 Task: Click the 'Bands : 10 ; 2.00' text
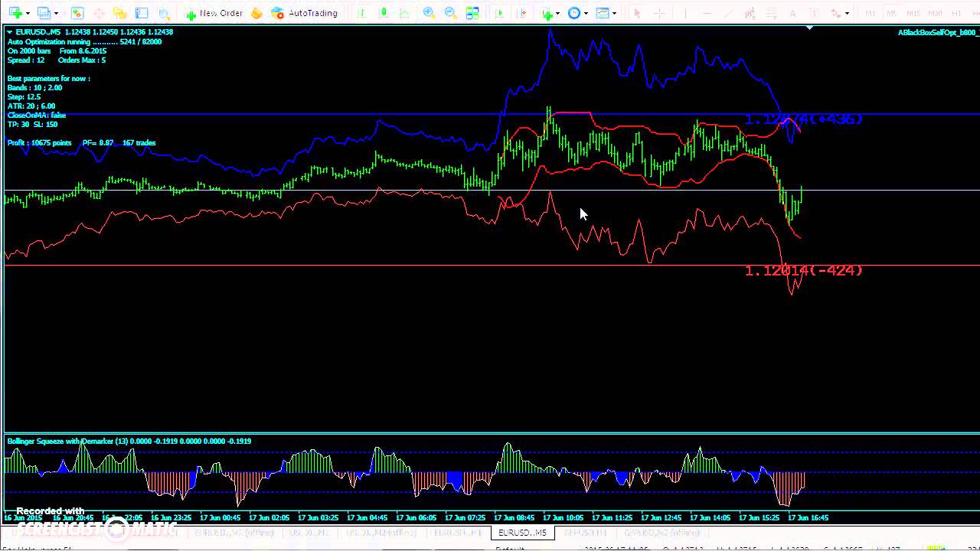34,88
